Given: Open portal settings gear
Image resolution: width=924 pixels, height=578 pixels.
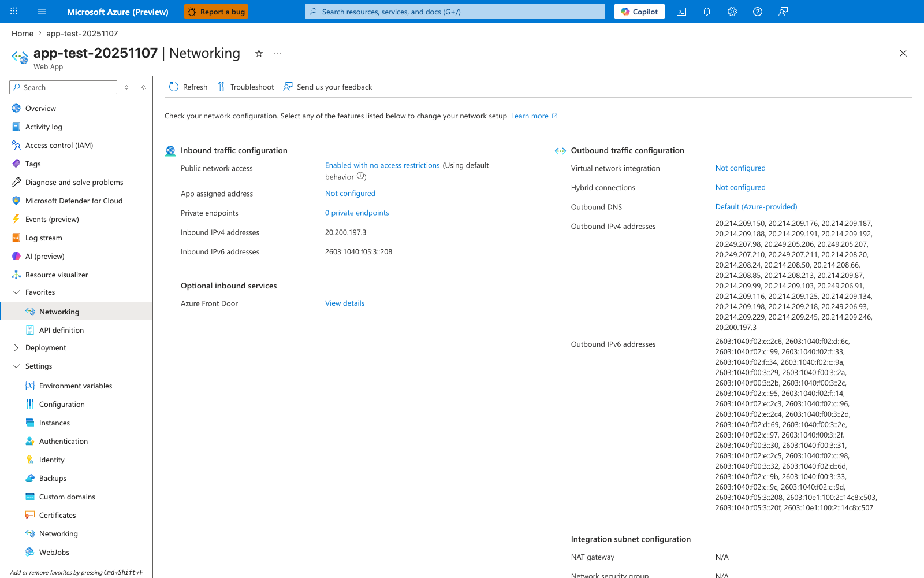Looking at the screenshot, I should pos(732,12).
